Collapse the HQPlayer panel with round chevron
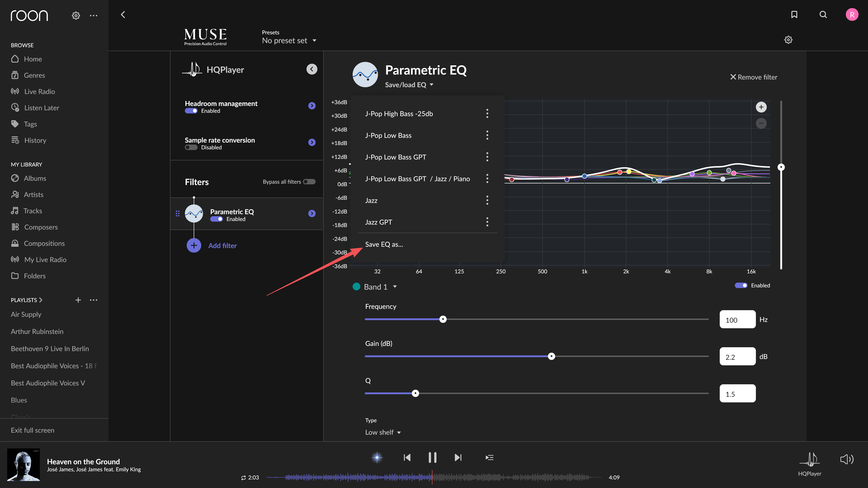The image size is (868, 488). (x=312, y=69)
